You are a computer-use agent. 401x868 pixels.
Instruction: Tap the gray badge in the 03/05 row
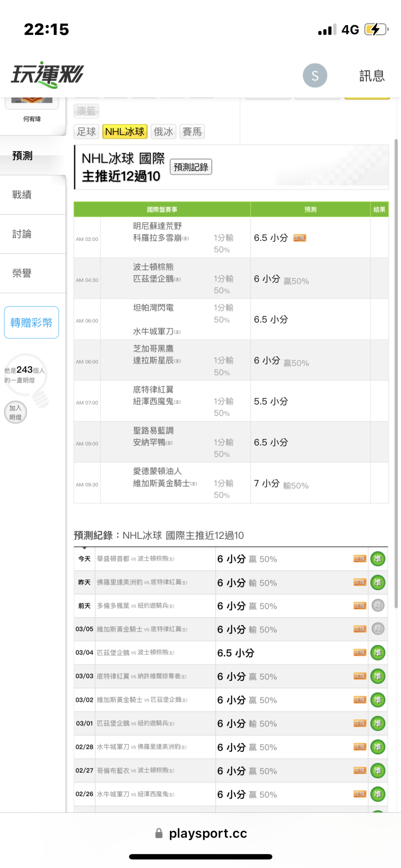point(378,629)
